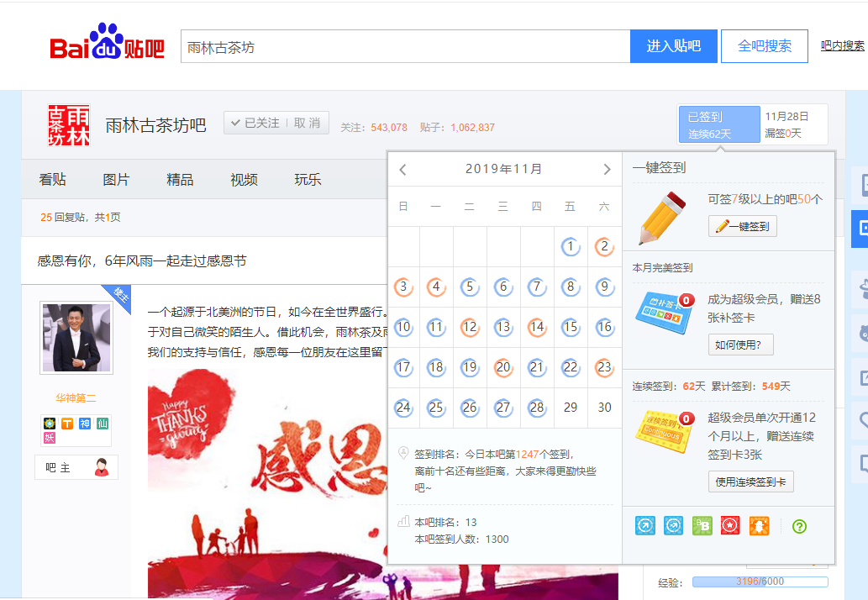Screen dimensions: 868x600
Task: Open the green question mark help icon
Action: 799,526
